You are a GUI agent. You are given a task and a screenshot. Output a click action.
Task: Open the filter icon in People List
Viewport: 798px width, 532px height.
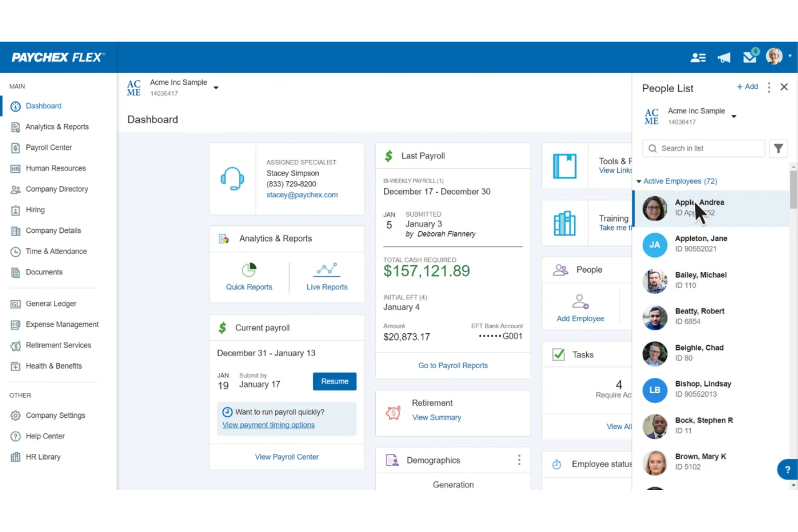778,148
